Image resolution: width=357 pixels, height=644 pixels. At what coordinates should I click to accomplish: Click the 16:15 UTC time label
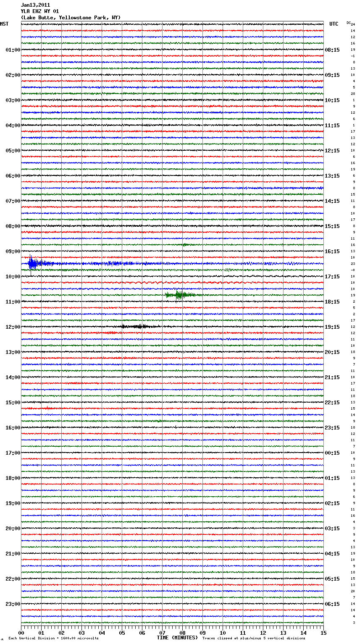(x=332, y=251)
